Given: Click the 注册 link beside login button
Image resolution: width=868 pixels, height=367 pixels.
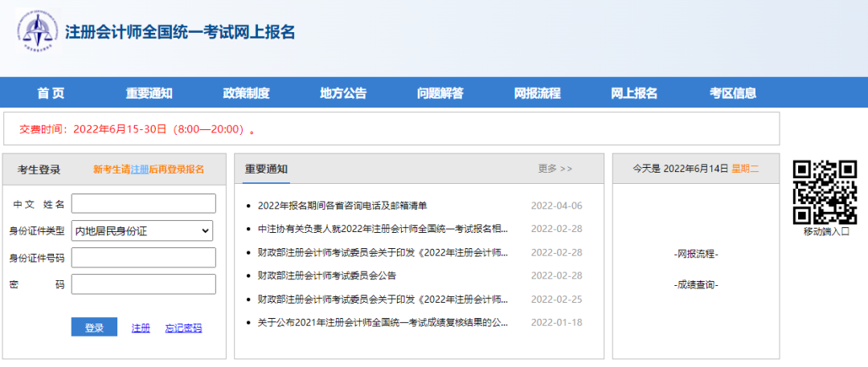Looking at the screenshot, I should click(141, 328).
